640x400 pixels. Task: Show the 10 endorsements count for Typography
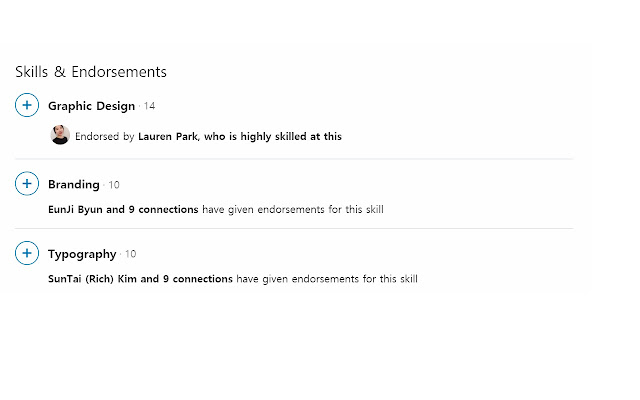tap(131, 254)
